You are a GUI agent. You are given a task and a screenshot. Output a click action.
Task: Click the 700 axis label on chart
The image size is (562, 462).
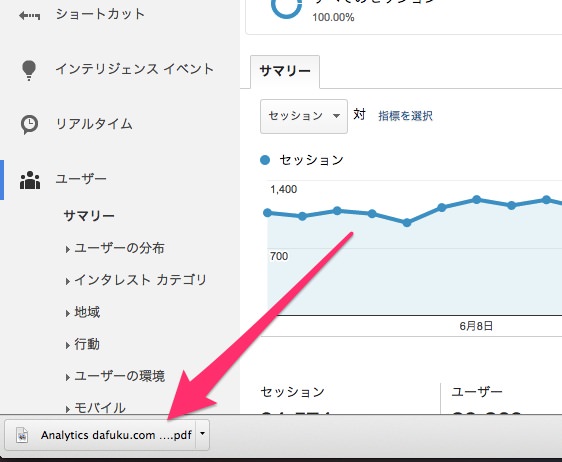(x=279, y=256)
